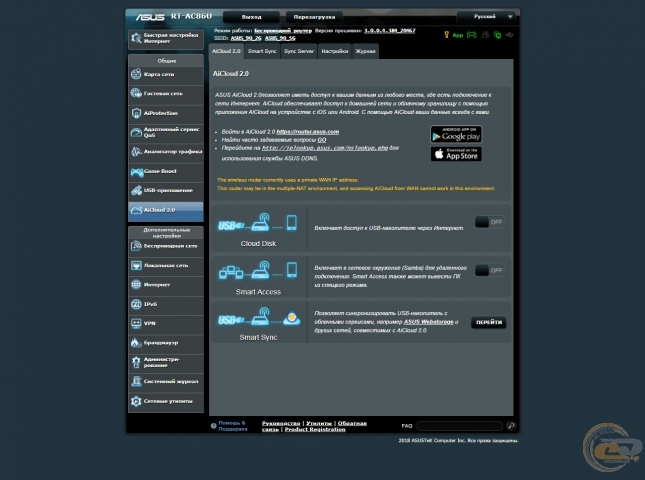
Task: Toggle Smart Access switch on
Action: (489, 270)
